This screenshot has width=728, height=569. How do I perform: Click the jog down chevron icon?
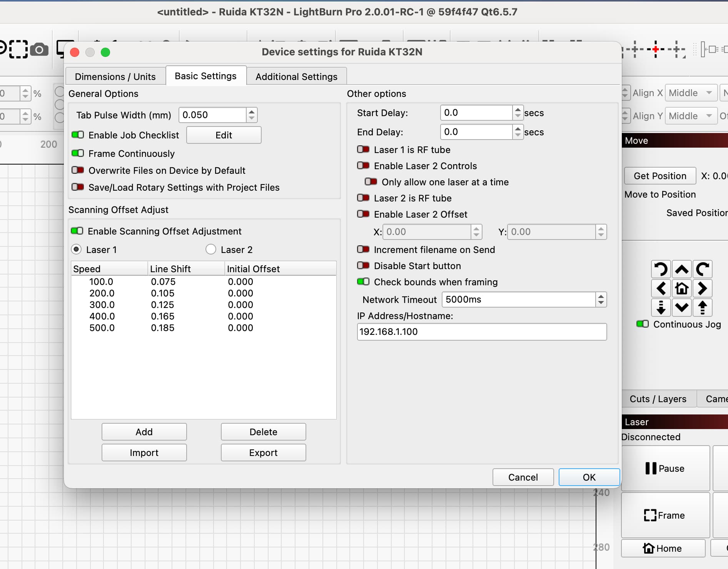(x=681, y=308)
